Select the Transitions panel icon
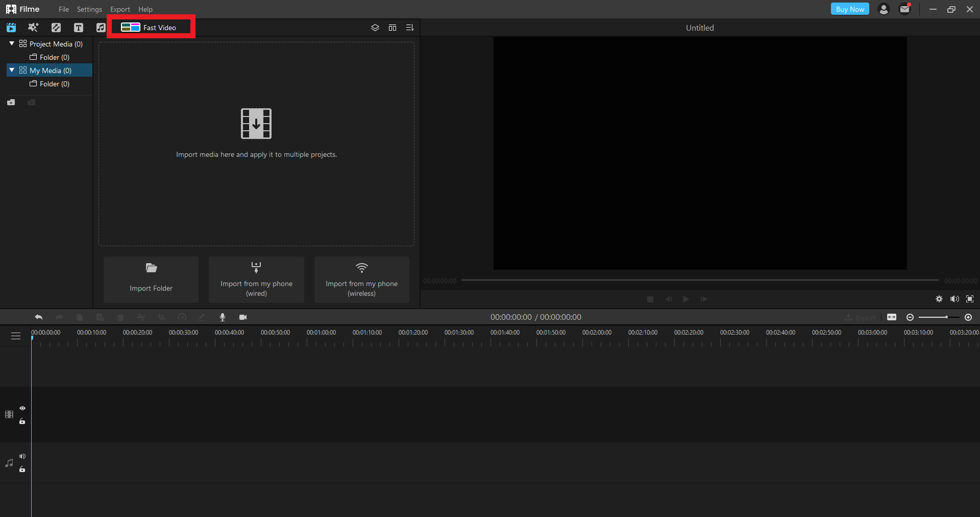 tap(56, 28)
